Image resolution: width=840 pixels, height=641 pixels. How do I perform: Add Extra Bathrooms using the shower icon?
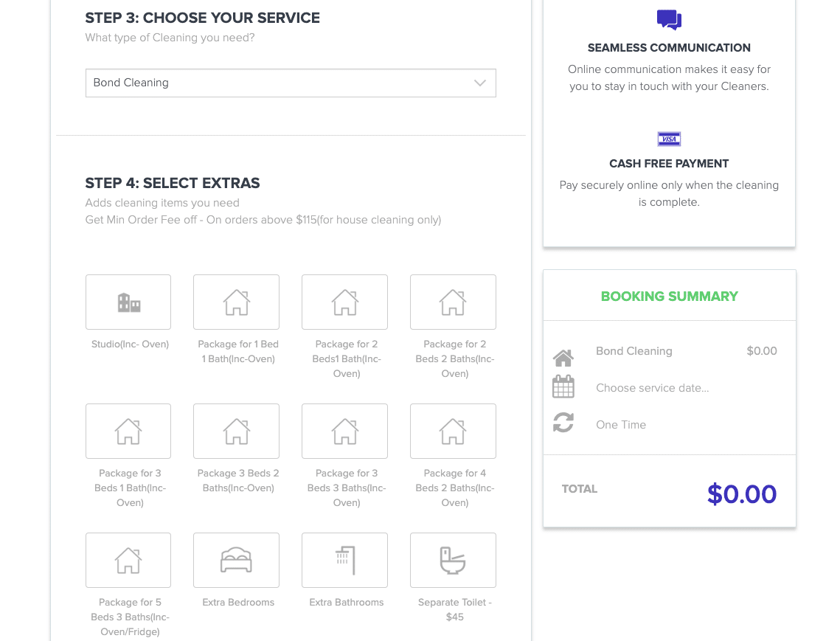tap(344, 561)
